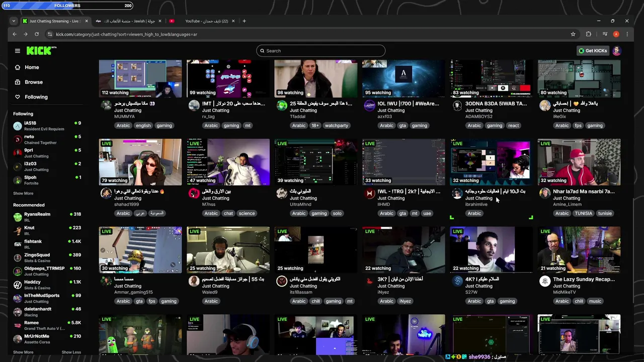Expand Show More under Following
This screenshot has width=644, height=362.
23,194
